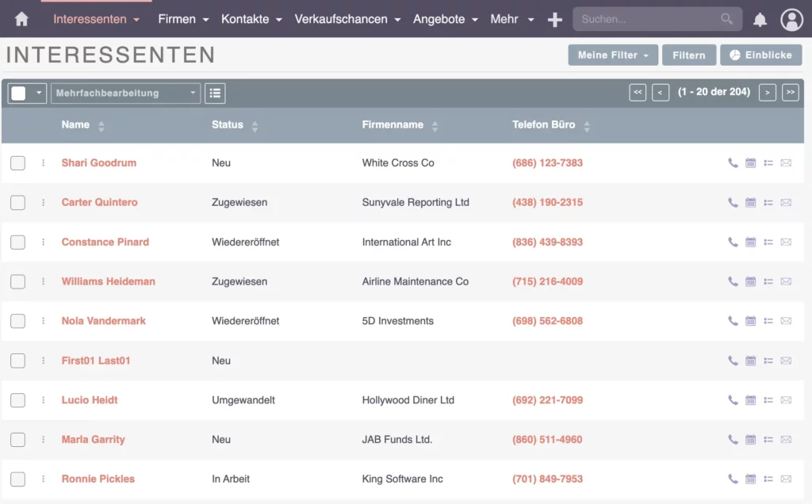The image size is (812, 504).
Task: Sort by the Name column arrows
Action: [x=101, y=126]
